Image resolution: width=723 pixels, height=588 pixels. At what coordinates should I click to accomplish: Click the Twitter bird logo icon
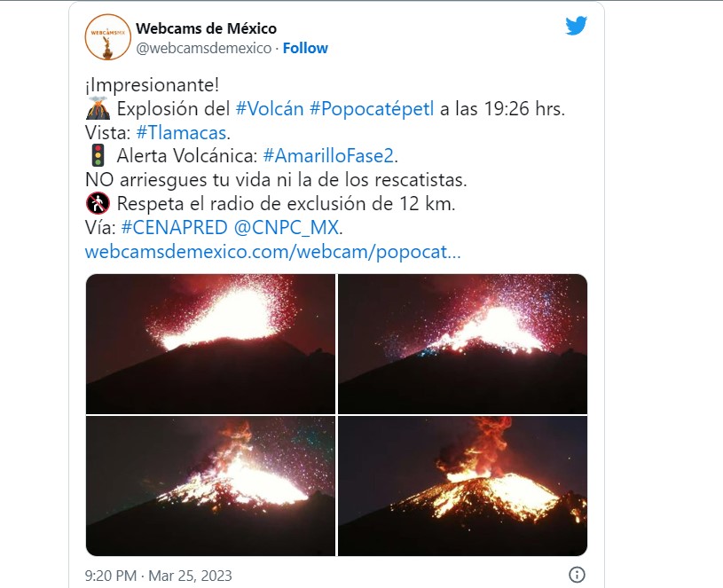pos(576,26)
